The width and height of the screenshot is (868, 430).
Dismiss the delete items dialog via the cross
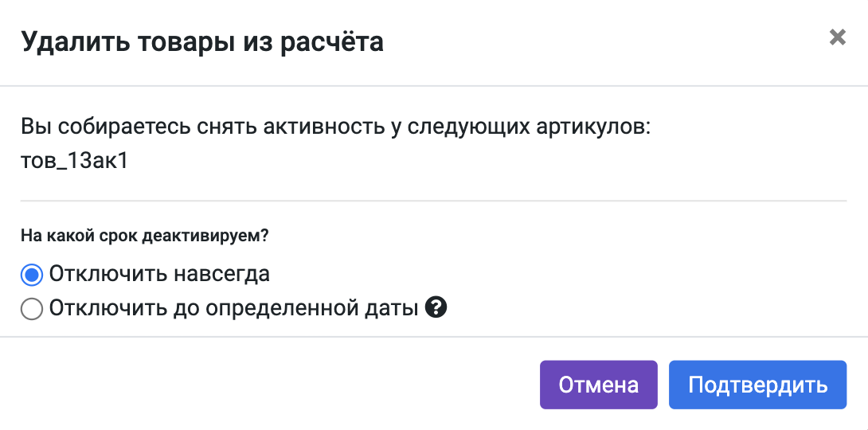[837, 37]
